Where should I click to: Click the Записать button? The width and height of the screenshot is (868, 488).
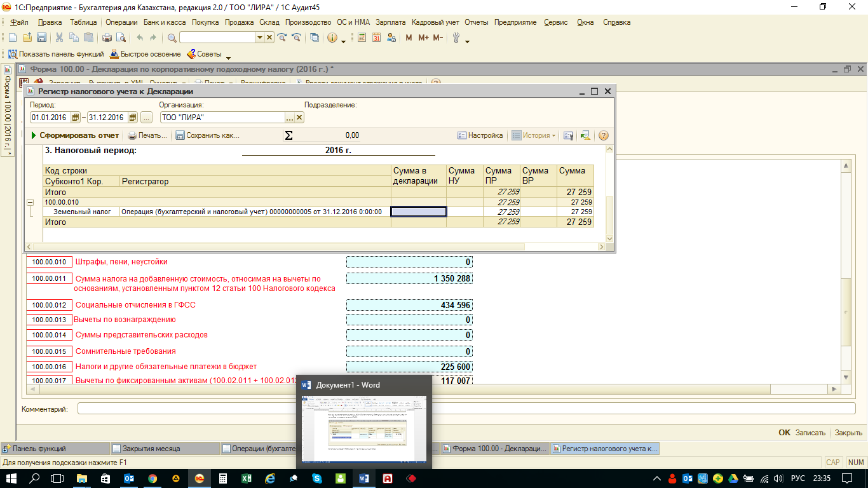[x=810, y=432]
